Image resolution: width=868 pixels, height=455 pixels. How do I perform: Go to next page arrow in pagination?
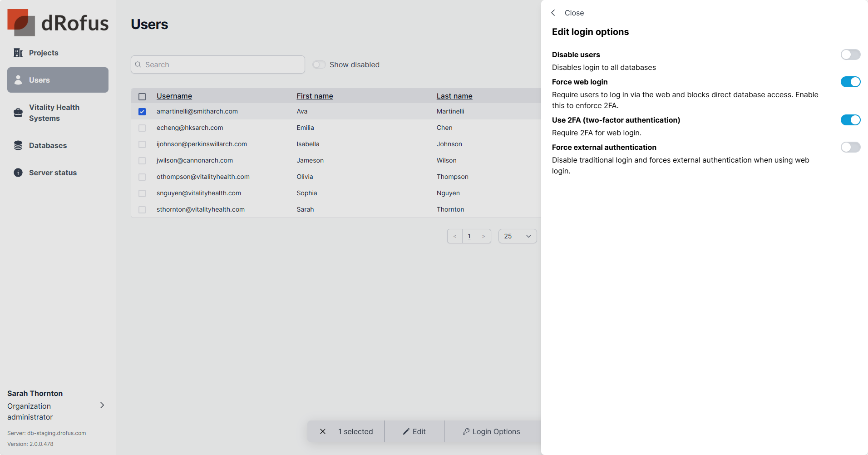tap(483, 236)
